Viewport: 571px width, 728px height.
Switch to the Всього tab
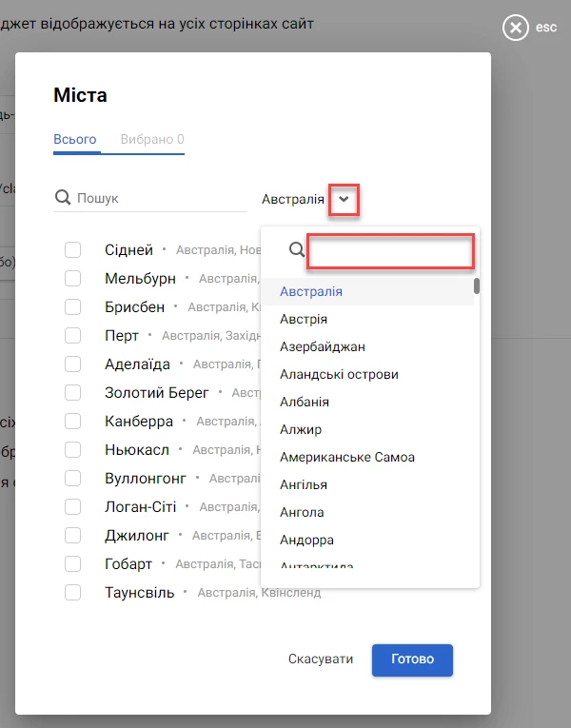(x=75, y=139)
